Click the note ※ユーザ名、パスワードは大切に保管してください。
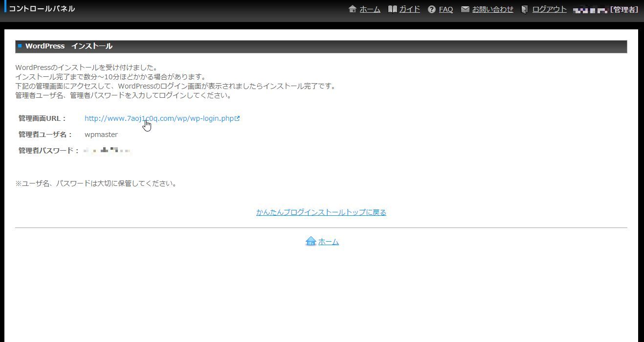Screen dimensions: 644x342 96,184
